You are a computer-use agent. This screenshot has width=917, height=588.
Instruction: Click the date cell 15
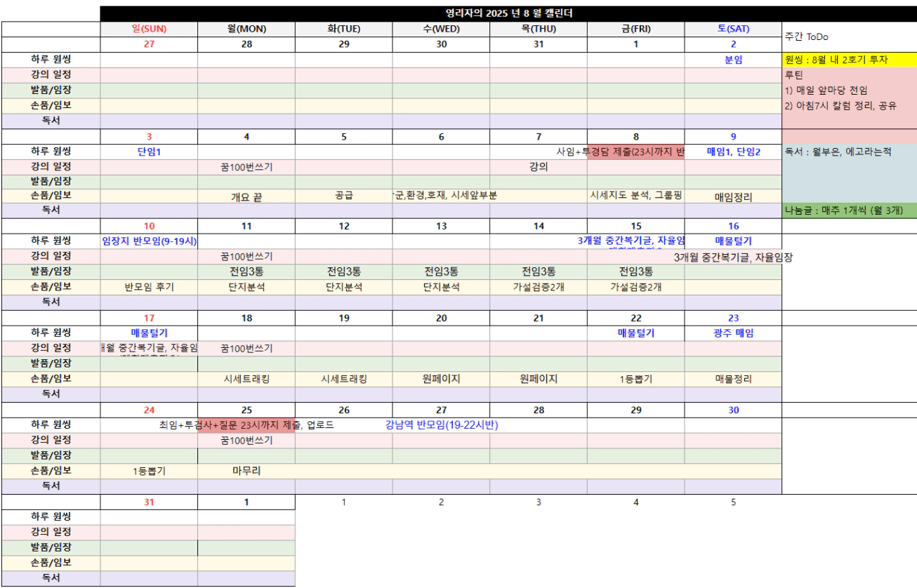[636, 226]
